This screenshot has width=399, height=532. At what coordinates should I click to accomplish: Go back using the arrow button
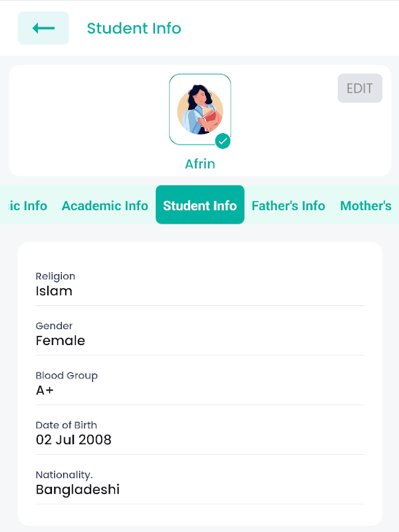[x=43, y=28]
